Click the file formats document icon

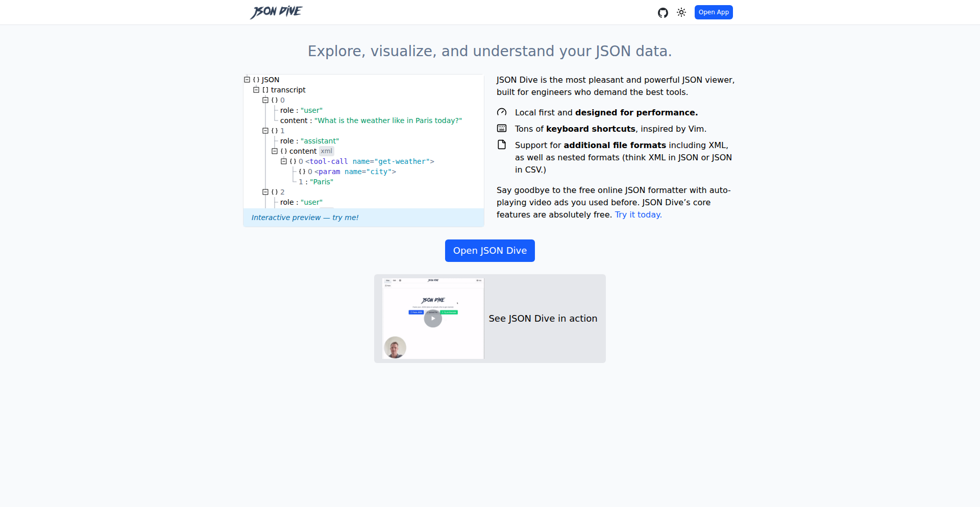pyautogui.click(x=502, y=144)
